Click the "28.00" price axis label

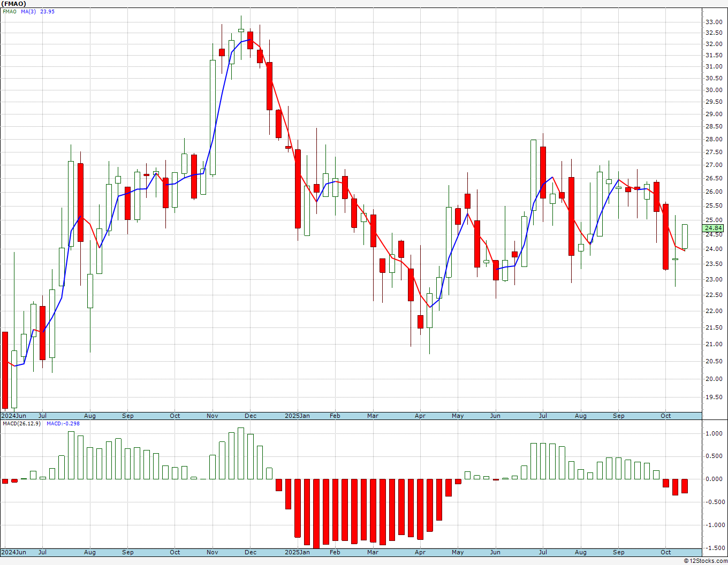[714, 139]
